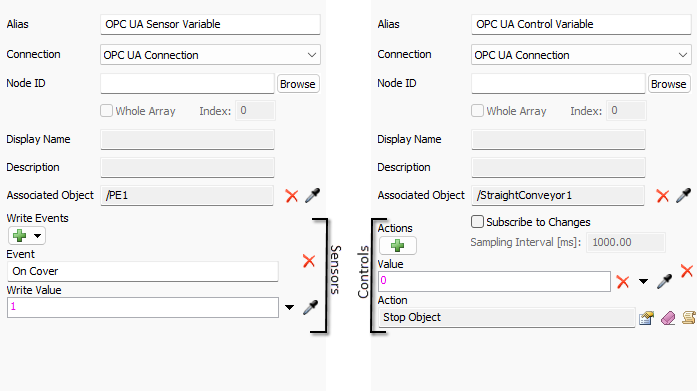Pick the sensor associated object with the eyedropper
The width and height of the screenshot is (698, 391).
coord(312,196)
